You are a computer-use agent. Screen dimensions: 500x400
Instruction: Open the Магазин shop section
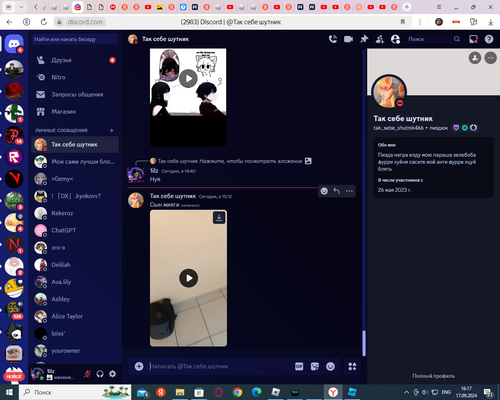[x=75, y=112]
